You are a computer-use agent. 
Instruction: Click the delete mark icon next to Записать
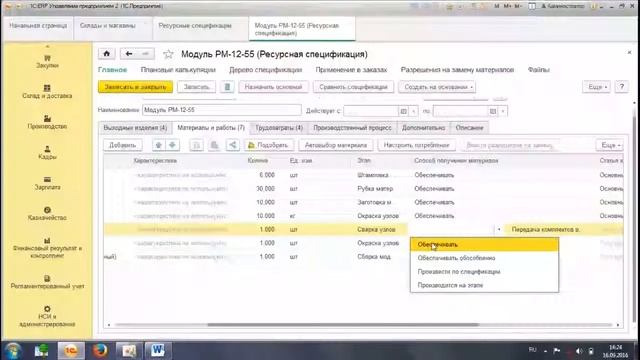[x=227, y=87]
